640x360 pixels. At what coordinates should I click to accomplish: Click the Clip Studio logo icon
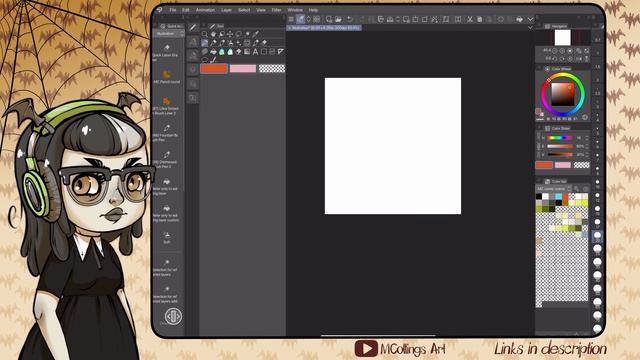(160, 10)
